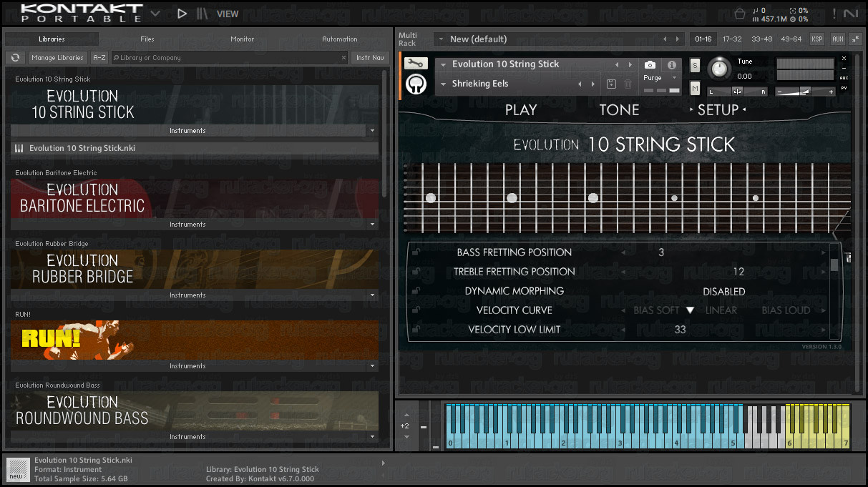Click the Instr Nav button
The width and height of the screenshot is (868, 487).
[x=369, y=58]
